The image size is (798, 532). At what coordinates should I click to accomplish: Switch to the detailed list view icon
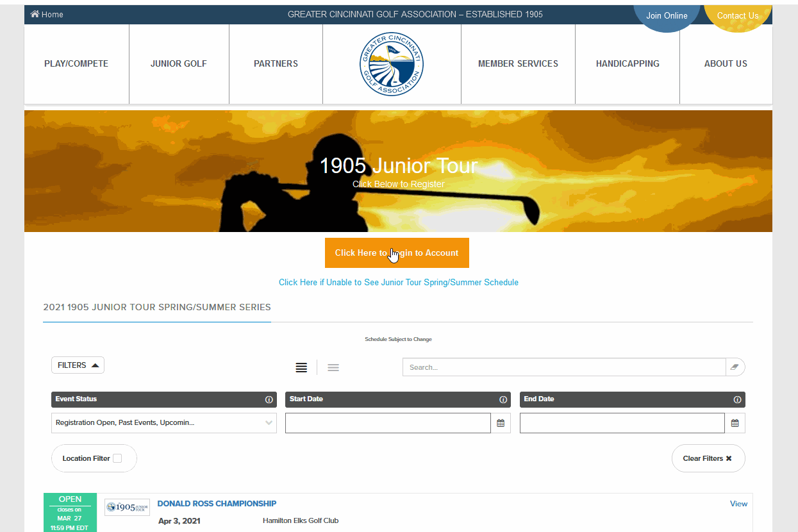click(301, 367)
